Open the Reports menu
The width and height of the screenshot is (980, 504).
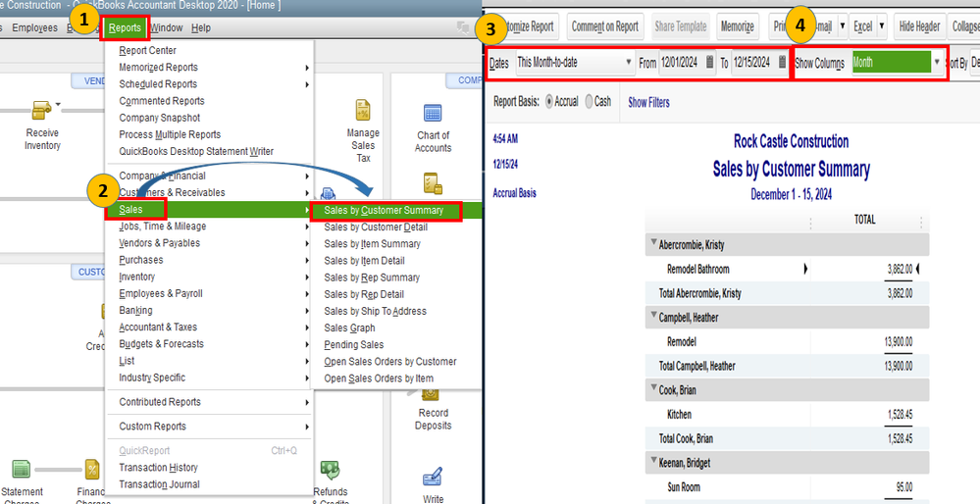125,28
